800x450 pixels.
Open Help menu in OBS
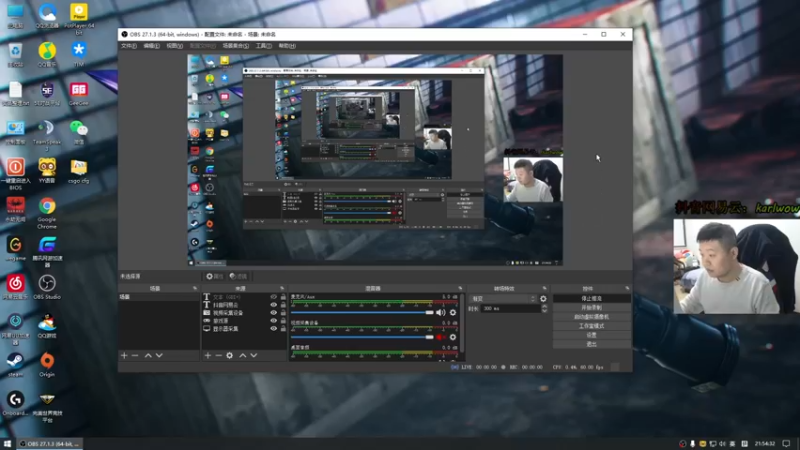(287, 46)
